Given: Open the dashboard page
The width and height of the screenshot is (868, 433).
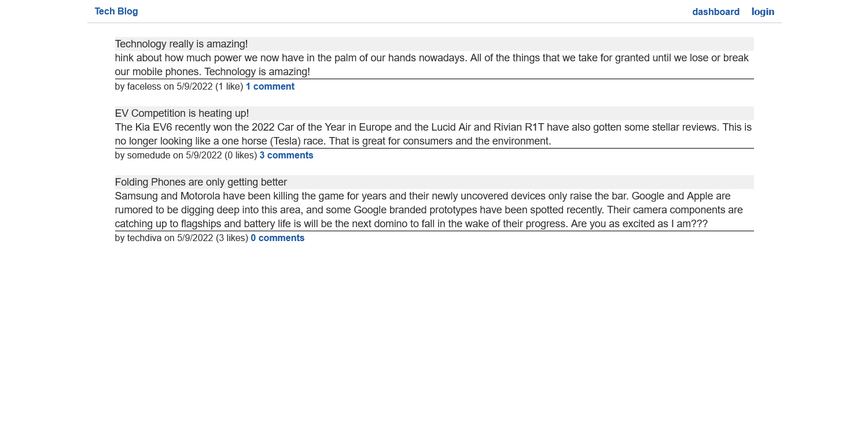Looking at the screenshot, I should [x=716, y=12].
